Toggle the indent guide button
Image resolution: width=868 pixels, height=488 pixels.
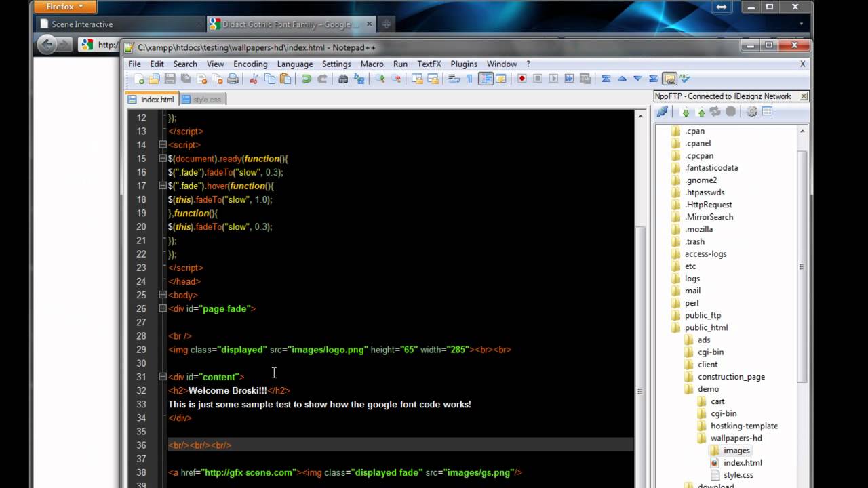click(x=486, y=79)
